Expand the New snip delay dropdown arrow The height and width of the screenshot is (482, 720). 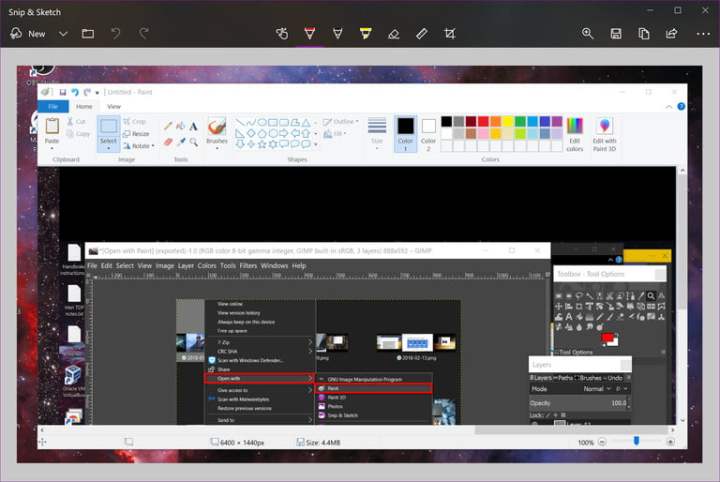pos(63,33)
